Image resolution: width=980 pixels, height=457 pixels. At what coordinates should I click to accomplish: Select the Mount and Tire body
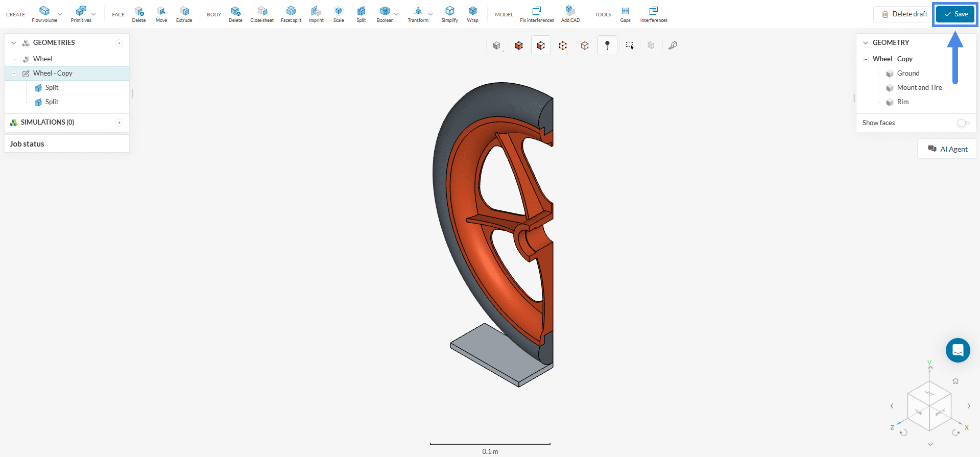point(919,88)
